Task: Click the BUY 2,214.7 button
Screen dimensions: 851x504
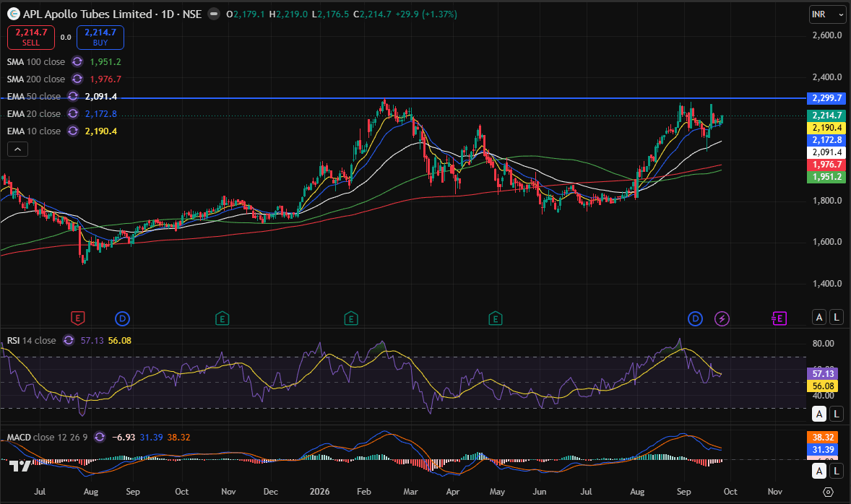Action: [x=100, y=38]
